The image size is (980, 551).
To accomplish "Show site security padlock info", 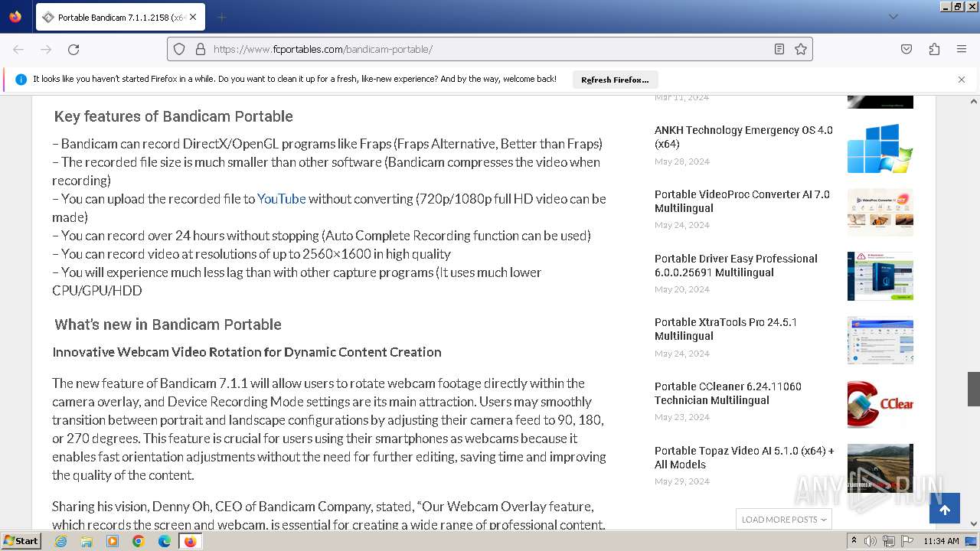I will pyautogui.click(x=201, y=49).
